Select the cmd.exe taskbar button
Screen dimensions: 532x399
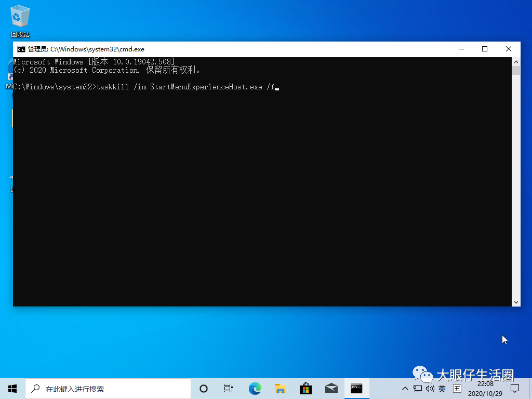click(356, 389)
